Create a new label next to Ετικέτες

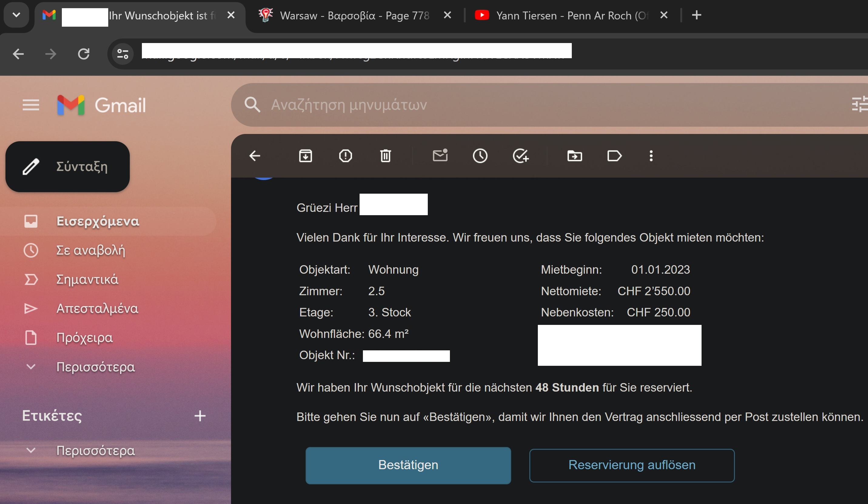pyautogui.click(x=200, y=416)
